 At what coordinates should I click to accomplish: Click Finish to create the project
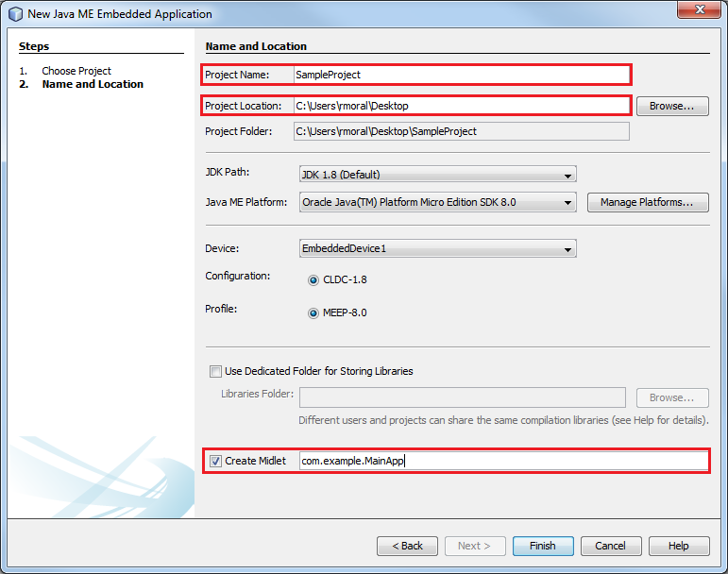[x=543, y=547]
